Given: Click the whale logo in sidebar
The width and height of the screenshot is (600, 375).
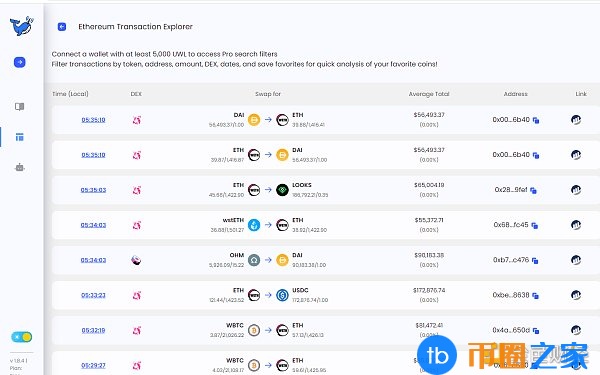Looking at the screenshot, I should [x=21, y=26].
